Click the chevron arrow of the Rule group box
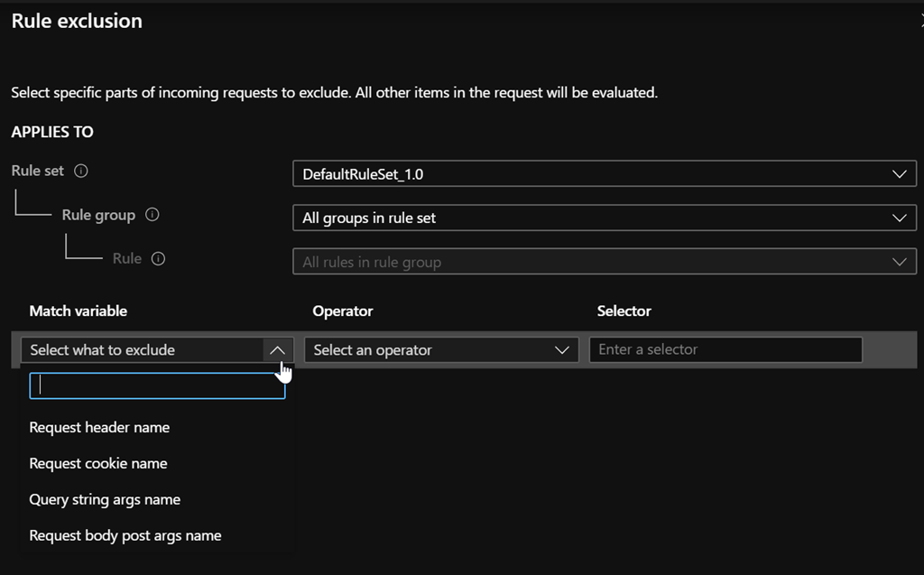924x575 pixels. click(899, 218)
